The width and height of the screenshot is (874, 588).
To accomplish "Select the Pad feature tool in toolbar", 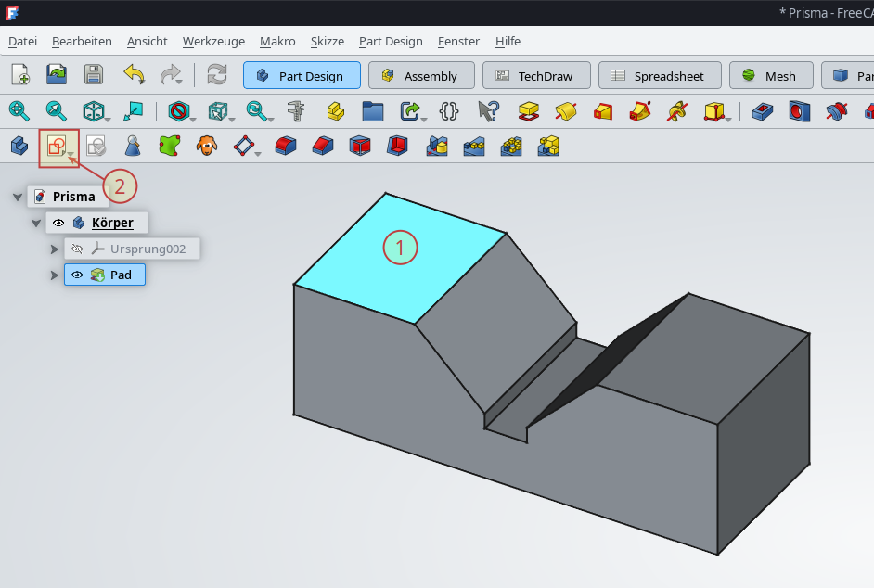I will click(x=529, y=111).
